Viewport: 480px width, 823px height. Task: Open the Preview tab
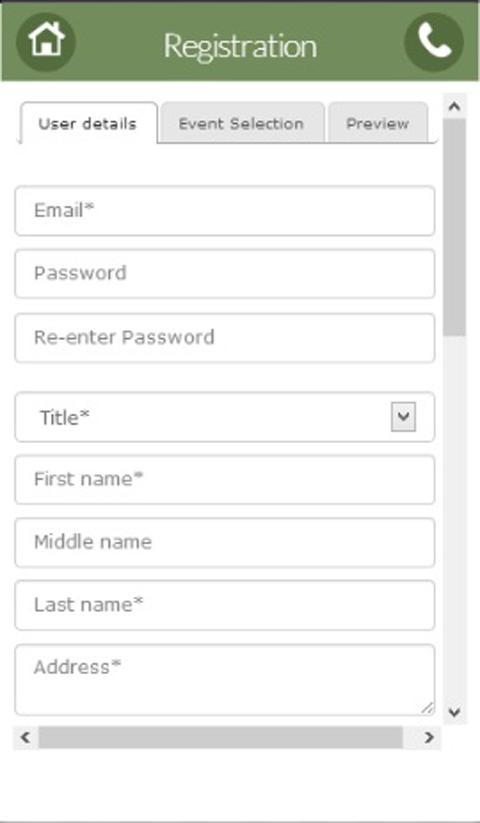click(378, 123)
